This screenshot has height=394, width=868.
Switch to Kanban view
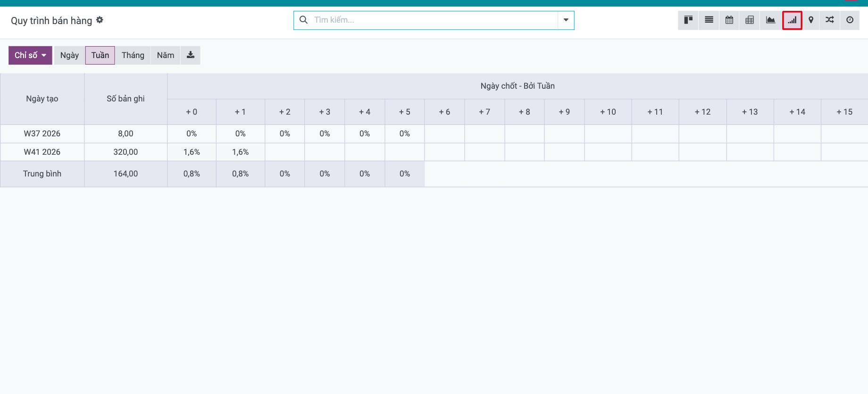click(688, 20)
